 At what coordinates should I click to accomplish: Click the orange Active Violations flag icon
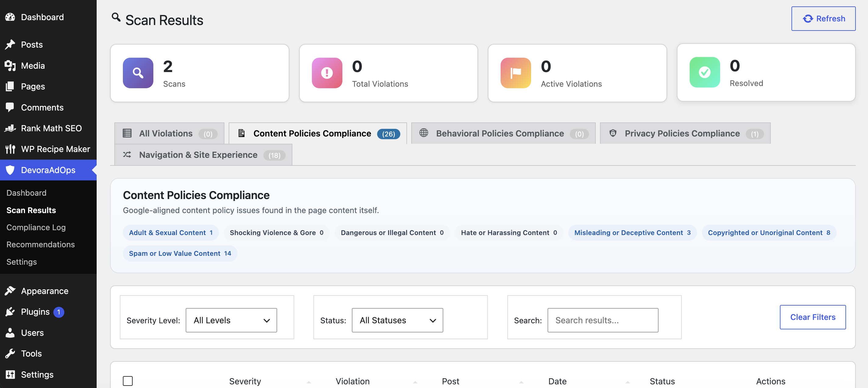pos(516,73)
